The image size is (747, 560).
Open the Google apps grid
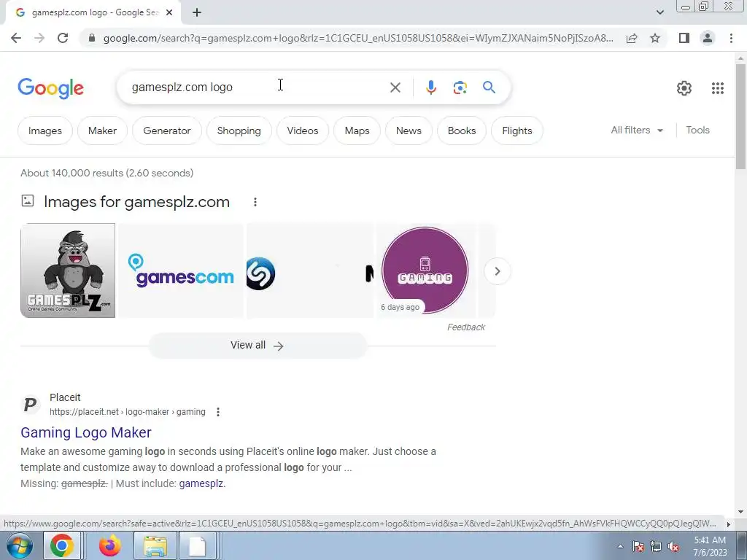[718, 88]
